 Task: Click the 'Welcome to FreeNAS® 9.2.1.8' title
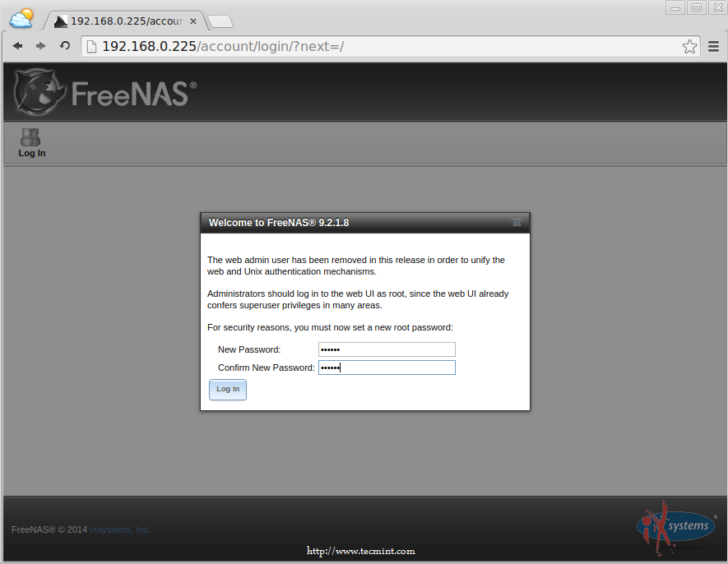279,223
